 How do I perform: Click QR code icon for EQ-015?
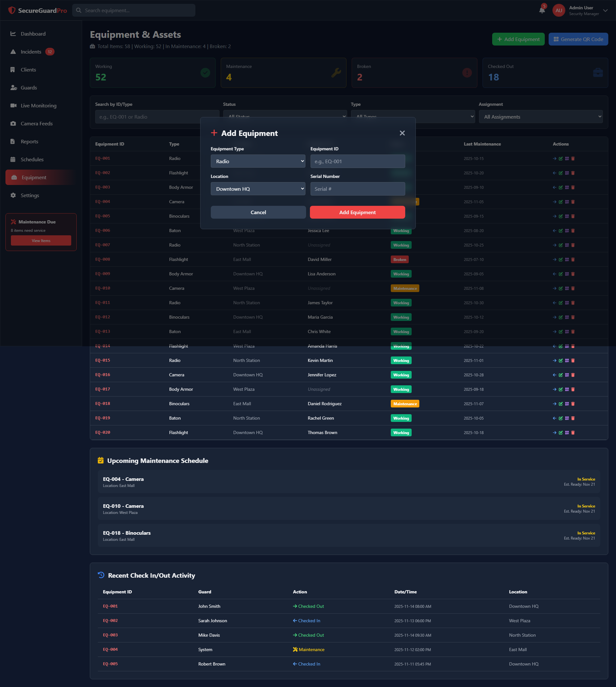(567, 361)
